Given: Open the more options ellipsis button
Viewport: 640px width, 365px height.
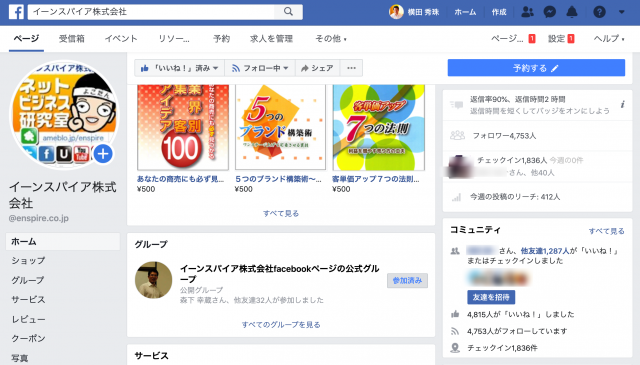Looking at the screenshot, I should point(351,68).
